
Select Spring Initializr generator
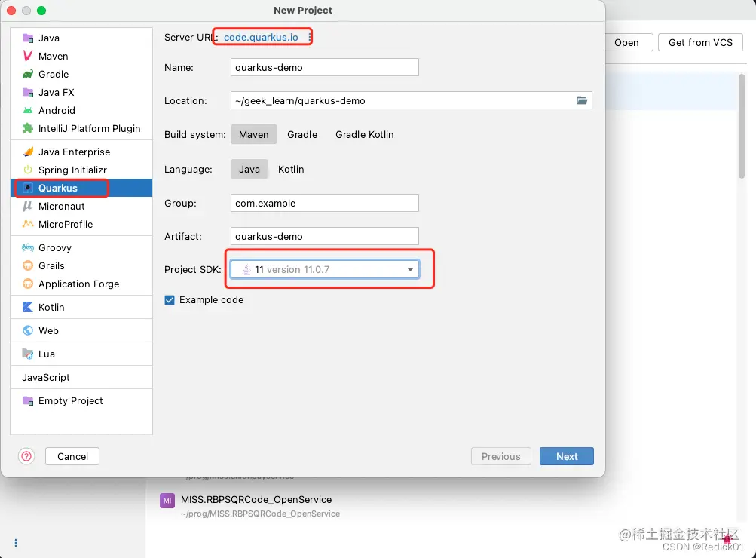click(x=81, y=170)
